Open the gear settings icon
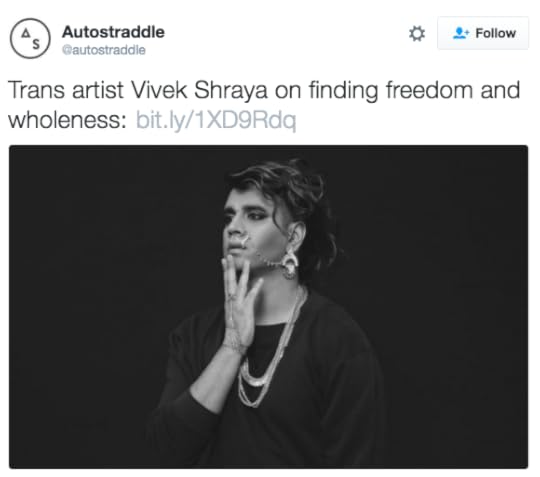 click(417, 33)
